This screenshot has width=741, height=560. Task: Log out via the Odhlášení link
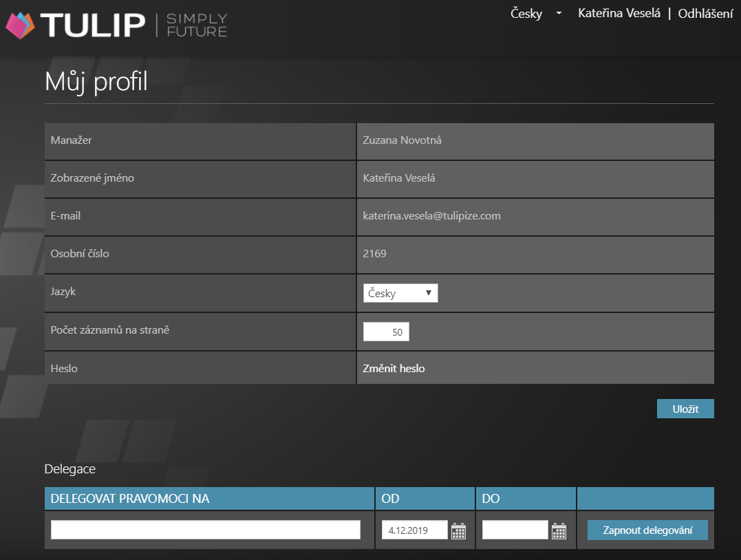(705, 14)
